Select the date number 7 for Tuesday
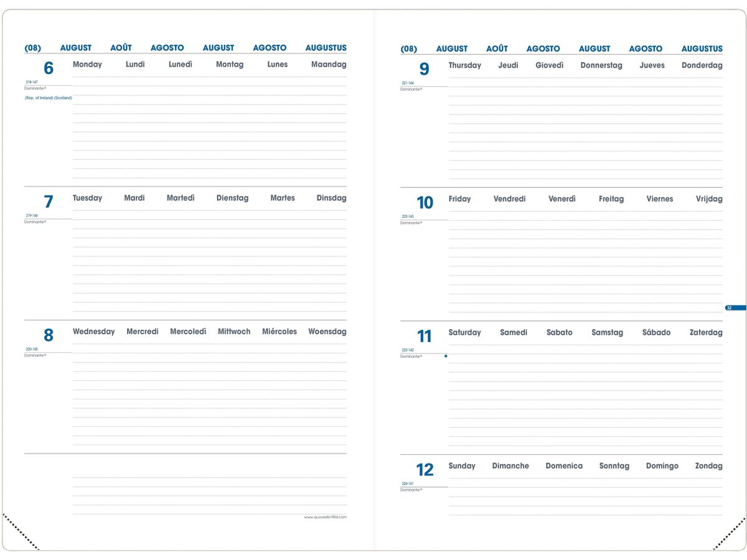Screen dimensions: 747x560 point(49,202)
